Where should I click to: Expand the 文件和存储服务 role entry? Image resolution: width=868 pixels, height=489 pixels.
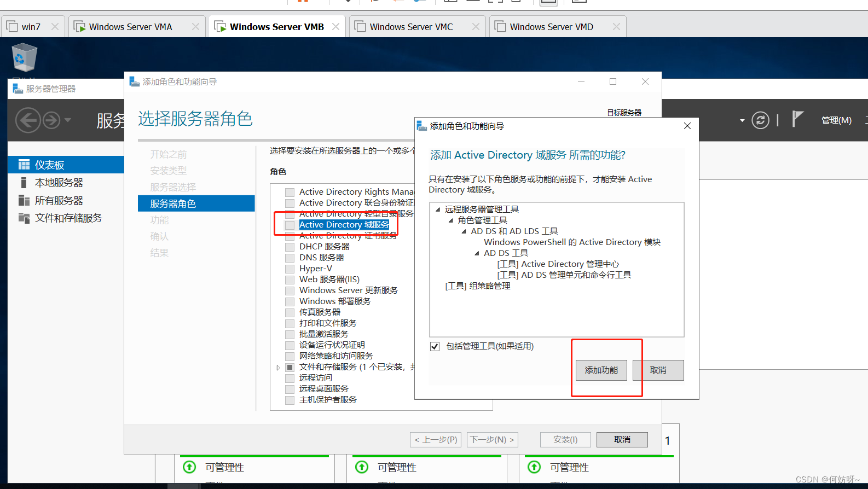(x=278, y=368)
